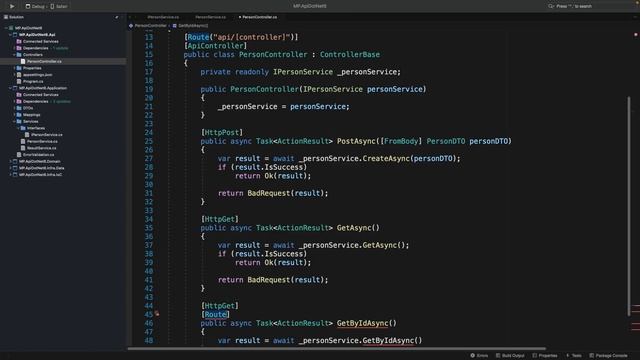Click the Interfaces folder icon
The height and width of the screenshot is (360, 640).
pos(23,128)
